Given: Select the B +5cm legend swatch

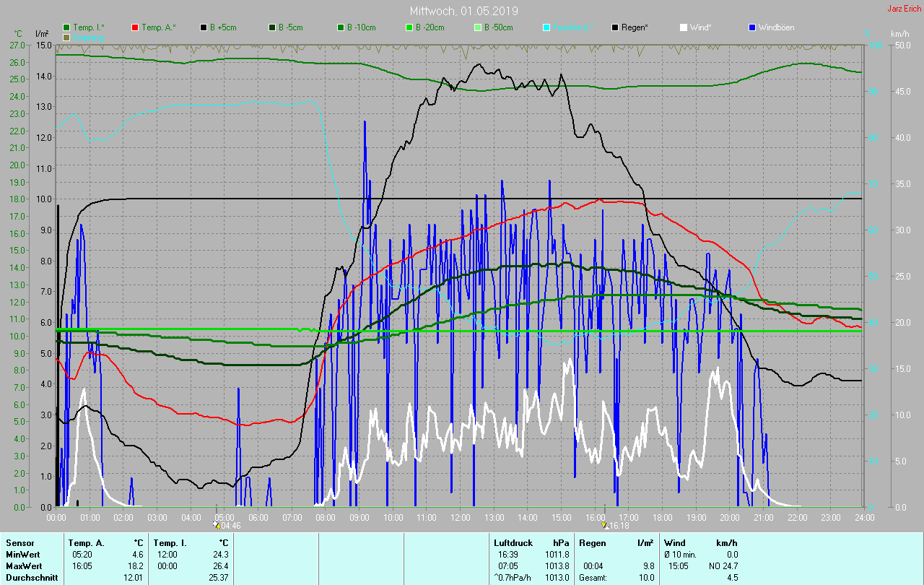Looking at the screenshot, I should click(204, 27).
